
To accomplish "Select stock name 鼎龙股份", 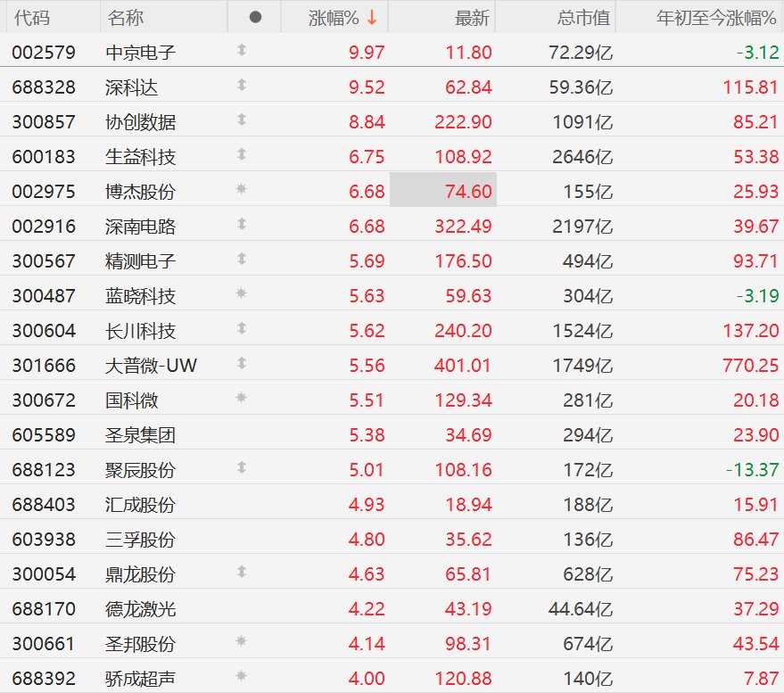I will click(141, 574).
